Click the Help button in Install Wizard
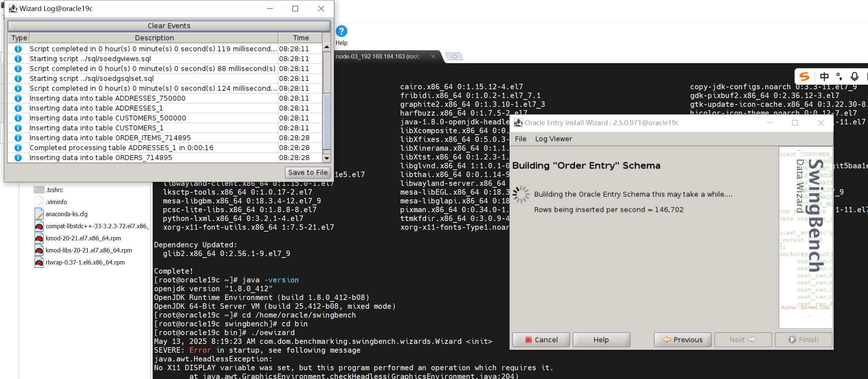Image resolution: width=868 pixels, height=379 pixels. pos(601,339)
